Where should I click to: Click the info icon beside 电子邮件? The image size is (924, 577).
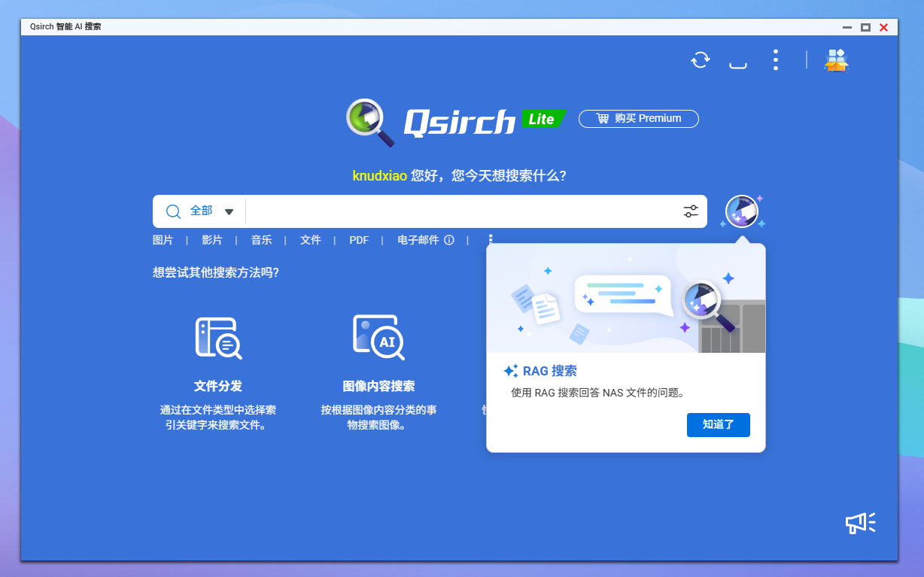click(x=449, y=240)
